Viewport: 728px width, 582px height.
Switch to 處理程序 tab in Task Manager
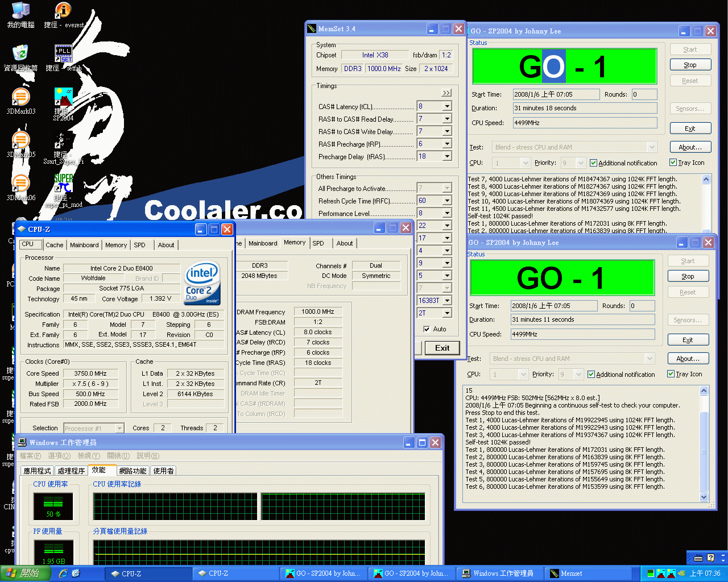[71, 471]
